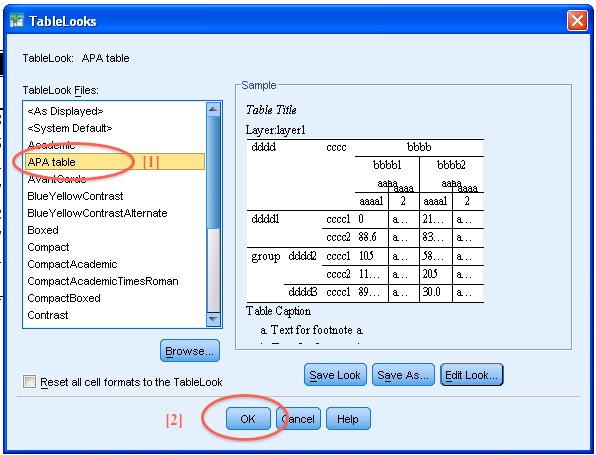Open the Browse... file dialog
Screen dimensions: 596x455
[x=190, y=351]
